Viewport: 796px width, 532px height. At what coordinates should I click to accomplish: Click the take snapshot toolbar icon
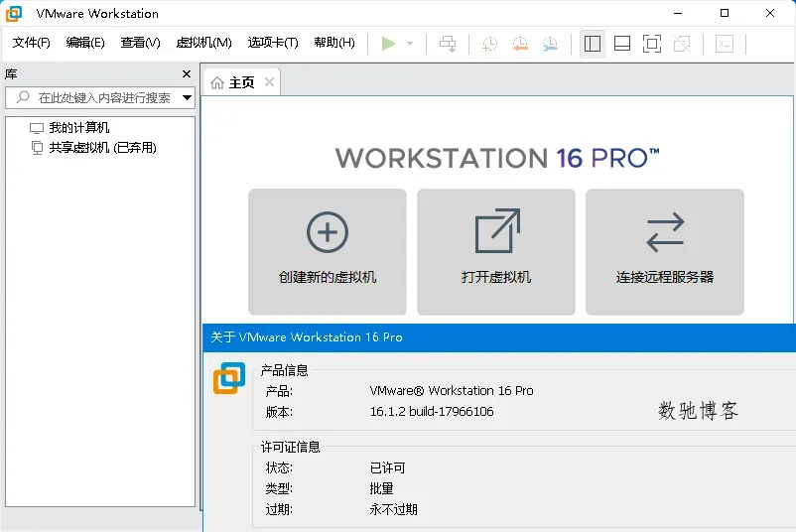point(489,44)
